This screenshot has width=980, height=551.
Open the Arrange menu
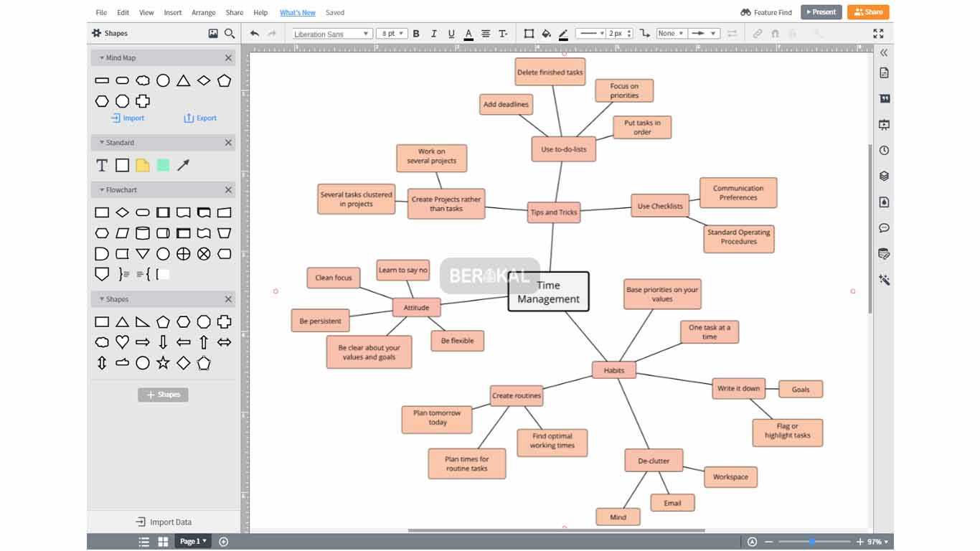click(x=203, y=12)
